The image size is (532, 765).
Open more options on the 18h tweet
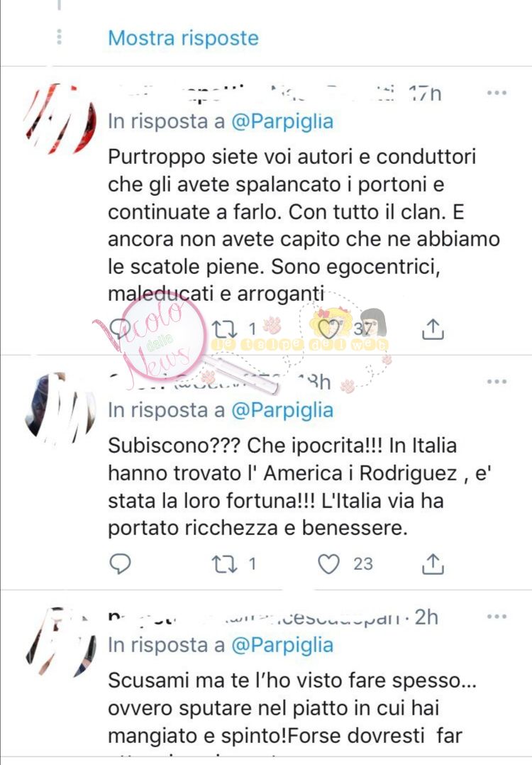tap(497, 382)
